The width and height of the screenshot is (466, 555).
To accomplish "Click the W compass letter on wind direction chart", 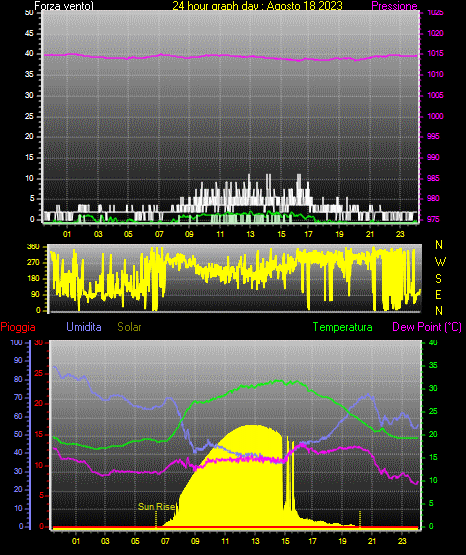I will pyautogui.click(x=440, y=262).
